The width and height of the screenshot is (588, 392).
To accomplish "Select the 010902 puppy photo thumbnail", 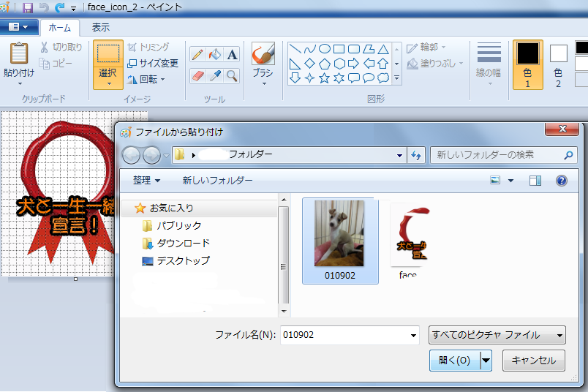I will click(x=339, y=235).
